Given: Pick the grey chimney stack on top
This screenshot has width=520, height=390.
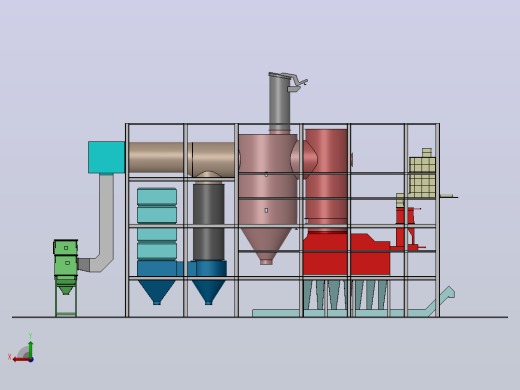Looking at the screenshot, I should 280,103.
